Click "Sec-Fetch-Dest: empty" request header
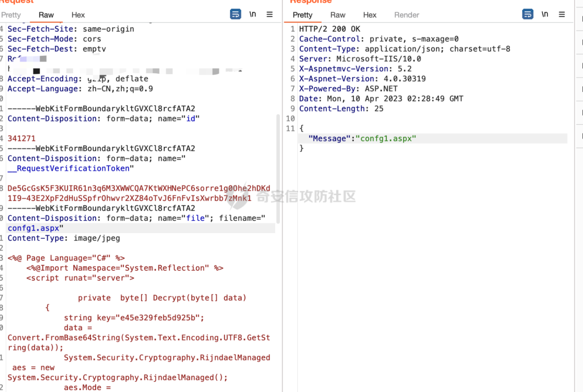The image size is (583, 392). (x=57, y=49)
